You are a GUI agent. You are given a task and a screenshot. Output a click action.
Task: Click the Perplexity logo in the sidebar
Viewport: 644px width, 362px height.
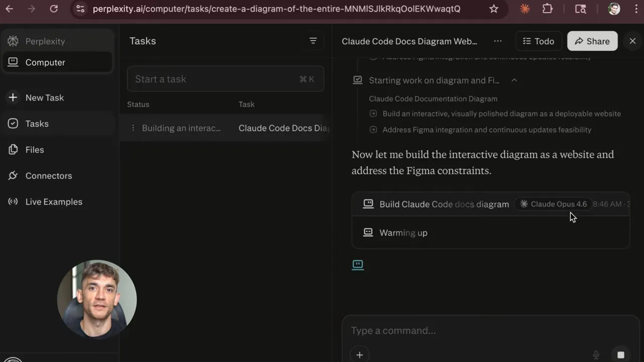13,41
